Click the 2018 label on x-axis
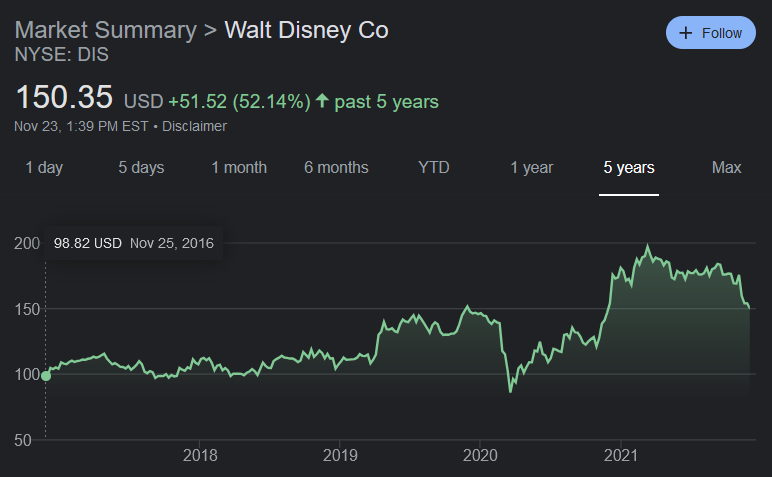The image size is (772, 477). [200, 456]
